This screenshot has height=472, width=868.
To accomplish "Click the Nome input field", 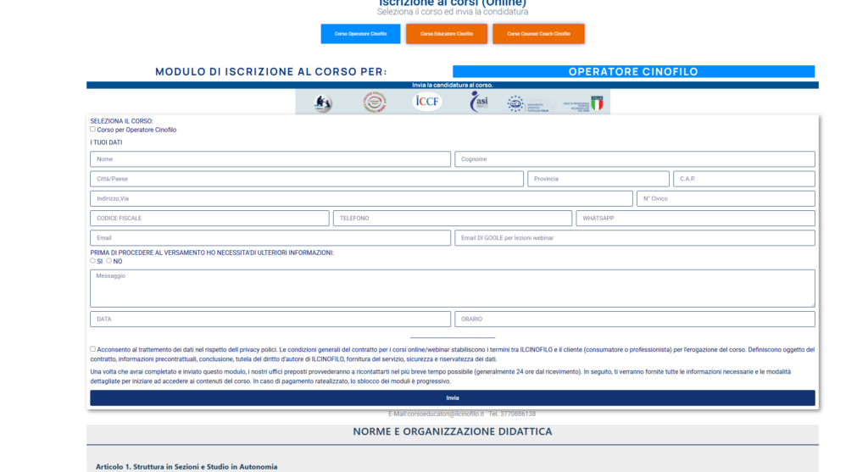I will (270, 159).
